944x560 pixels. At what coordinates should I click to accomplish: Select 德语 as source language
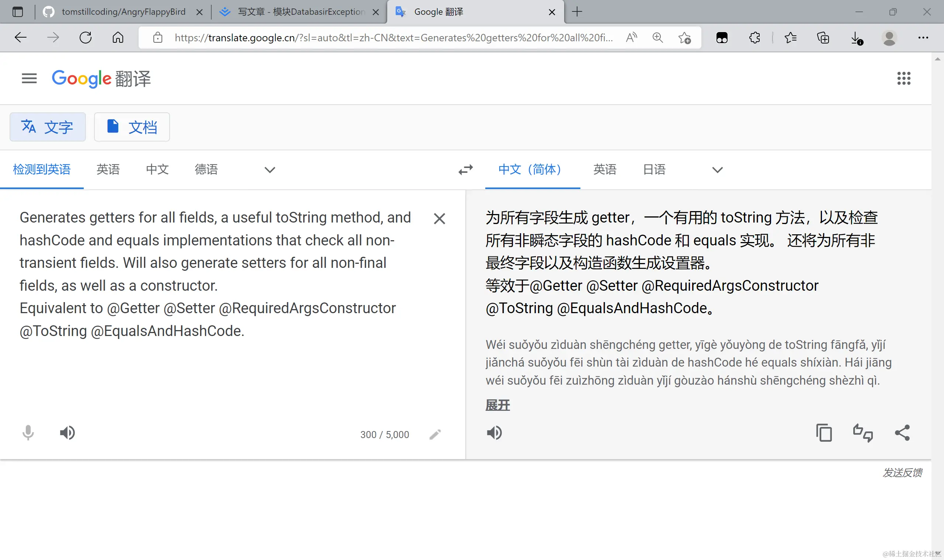click(x=206, y=169)
